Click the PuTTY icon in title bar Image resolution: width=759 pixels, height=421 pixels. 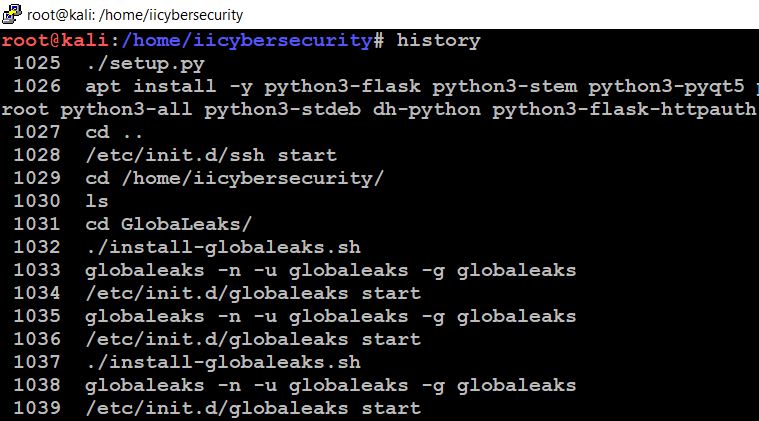click(x=12, y=14)
